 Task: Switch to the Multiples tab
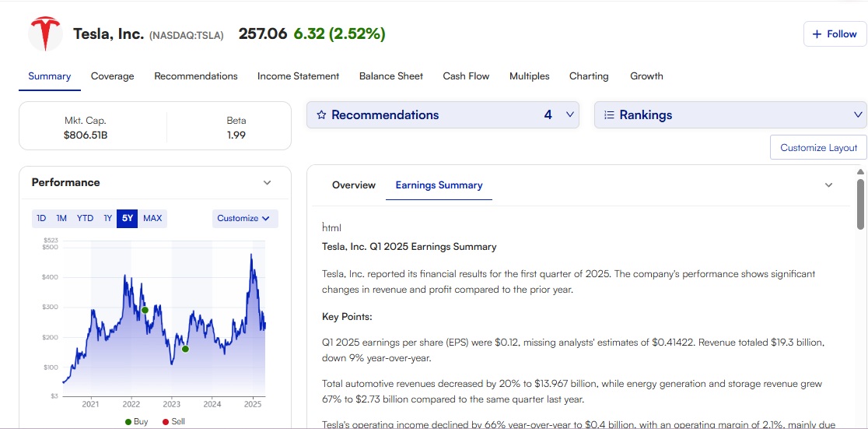[x=529, y=76]
